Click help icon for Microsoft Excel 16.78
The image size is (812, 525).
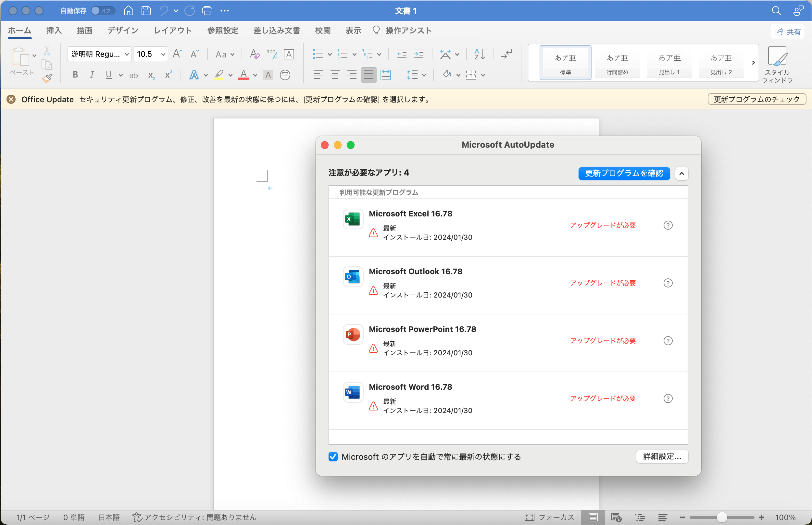tap(668, 225)
